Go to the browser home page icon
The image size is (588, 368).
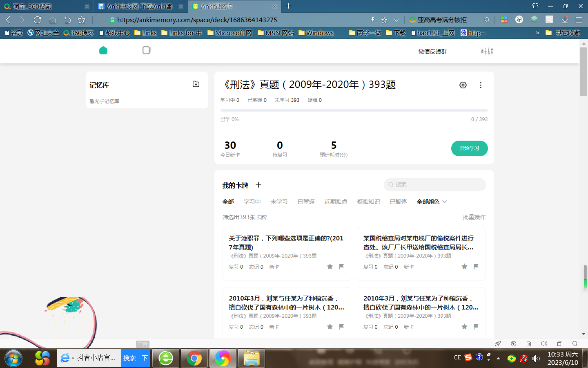(x=53, y=20)
